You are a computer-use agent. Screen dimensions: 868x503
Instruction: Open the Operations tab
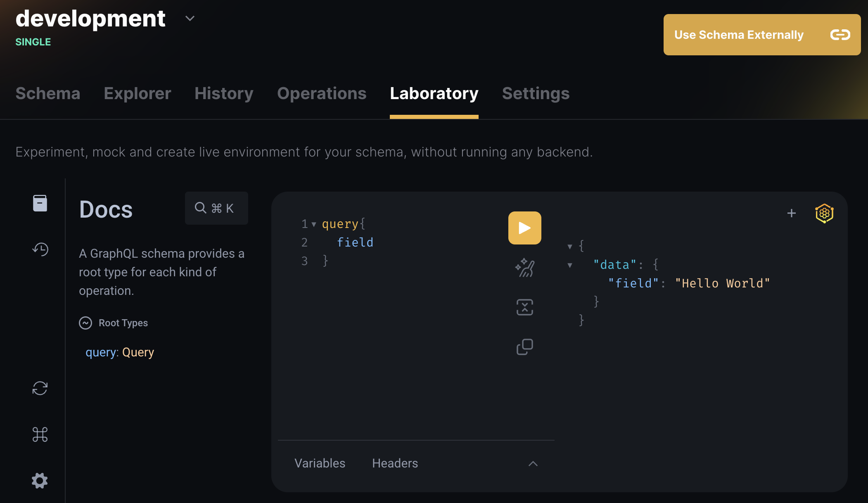(322, 93)
